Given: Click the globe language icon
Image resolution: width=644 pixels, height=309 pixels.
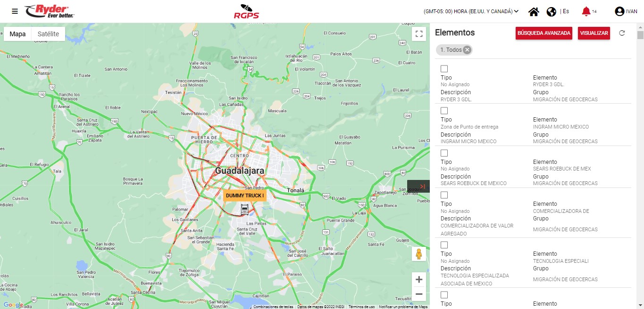Looking at the screenshot, I should click(x=551, y=12).
